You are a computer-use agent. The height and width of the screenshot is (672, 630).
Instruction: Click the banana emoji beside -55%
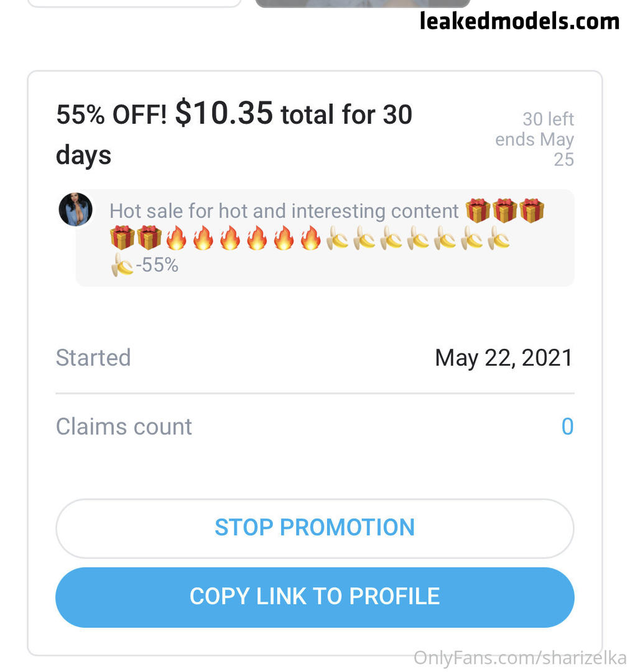122,266
